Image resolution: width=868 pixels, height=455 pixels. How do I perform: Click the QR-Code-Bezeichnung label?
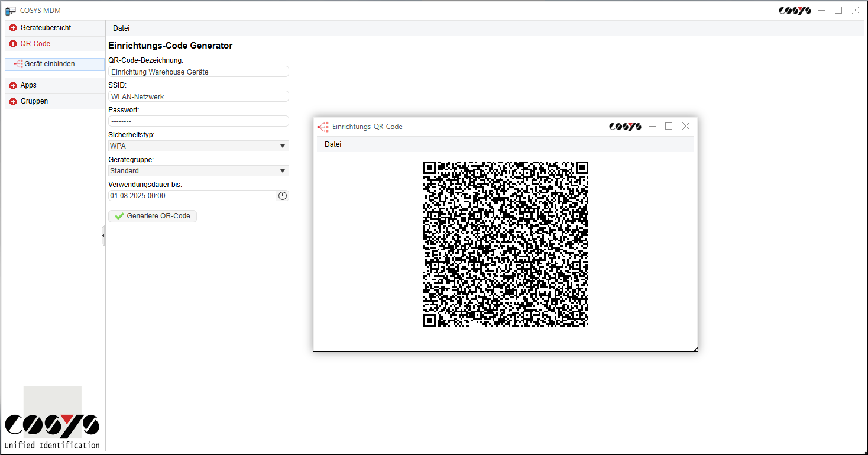click(146, 60)
